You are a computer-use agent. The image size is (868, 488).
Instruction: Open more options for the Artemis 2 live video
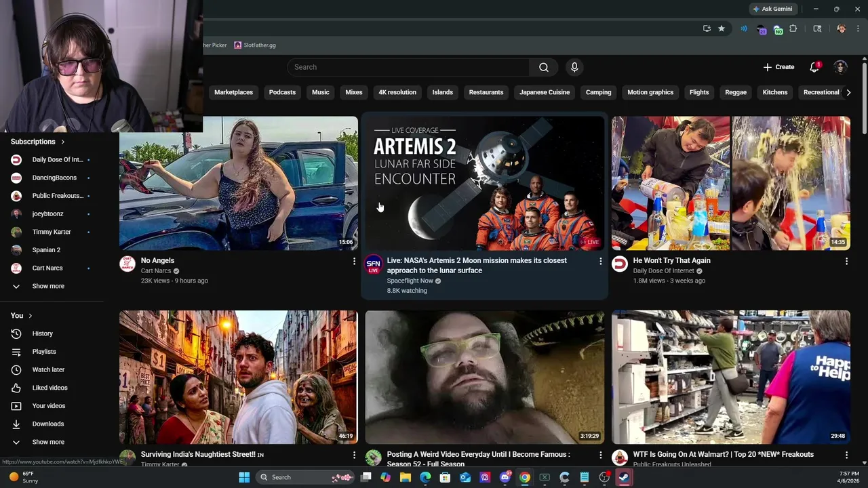[x=600, y=261]
